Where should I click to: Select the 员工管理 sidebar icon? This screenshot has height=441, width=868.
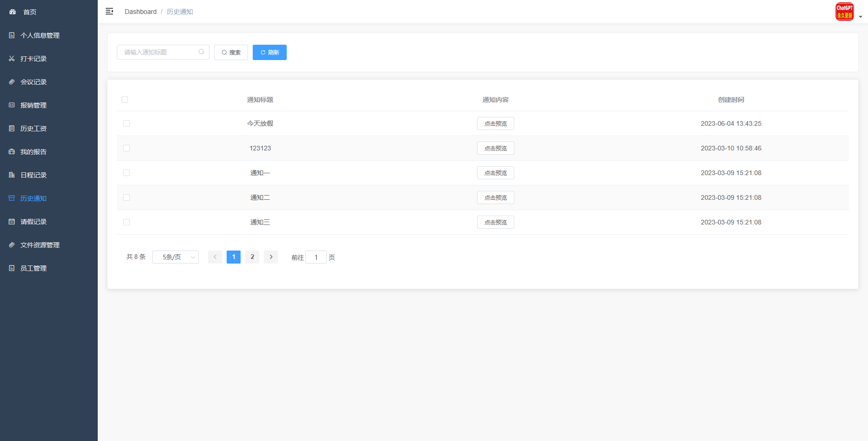pyautogui.click(x=12, y=268)
